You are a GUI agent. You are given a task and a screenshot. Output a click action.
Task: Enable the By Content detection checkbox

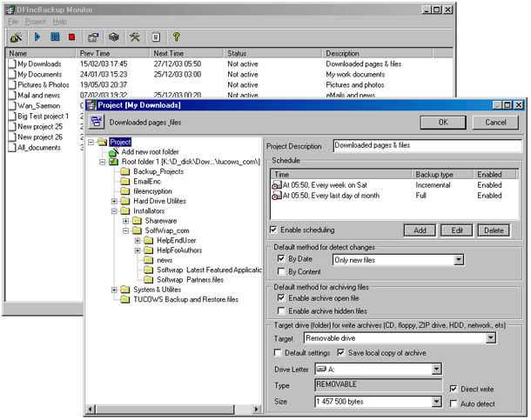tap(281, 271)
